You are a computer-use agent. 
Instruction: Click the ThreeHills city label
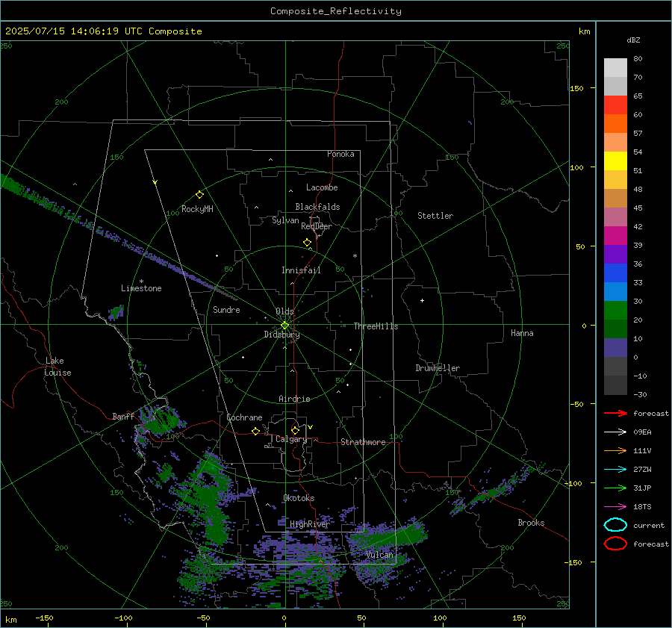[x=376, y=326]
